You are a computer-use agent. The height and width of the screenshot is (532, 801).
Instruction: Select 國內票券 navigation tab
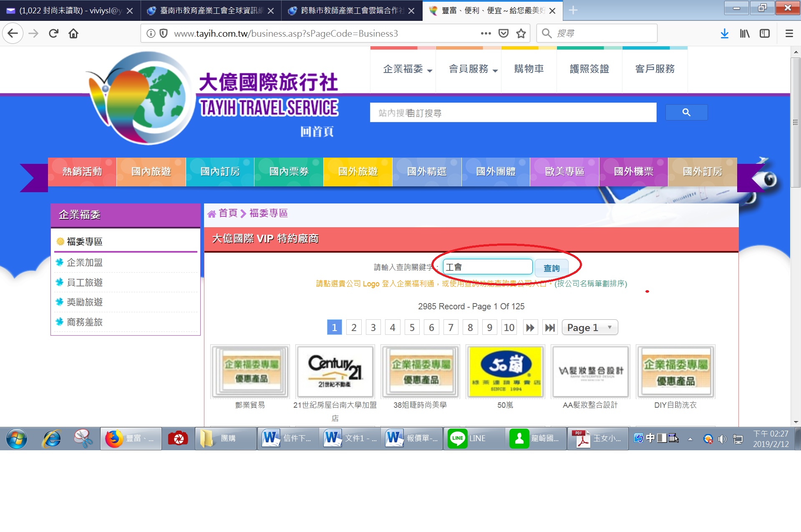tap(289, 172)
